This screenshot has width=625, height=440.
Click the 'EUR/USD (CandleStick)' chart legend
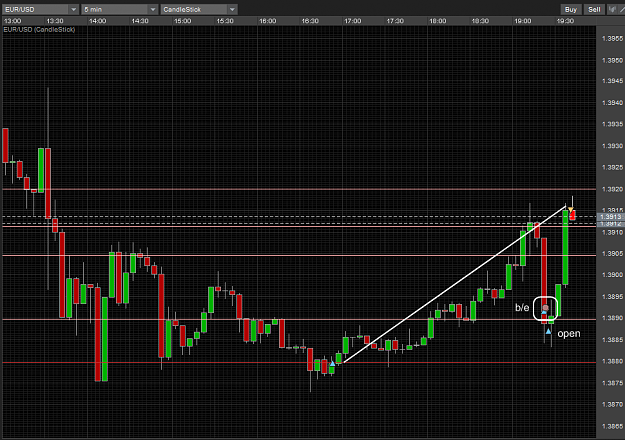pyautogui.click(x=39, y=29)
